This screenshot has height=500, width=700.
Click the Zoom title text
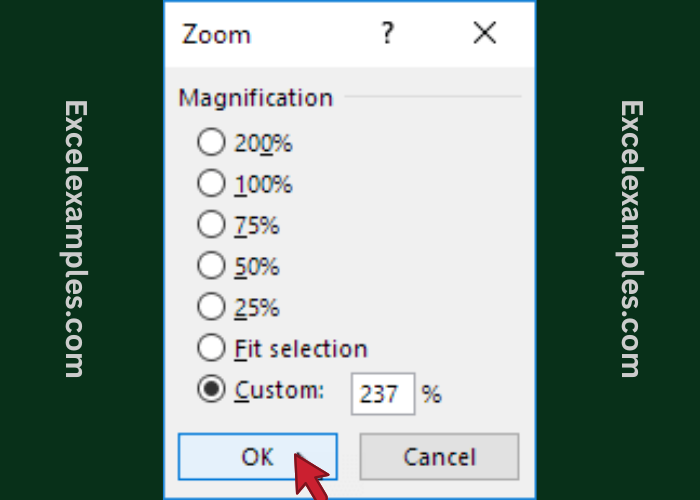pos(216,35)
